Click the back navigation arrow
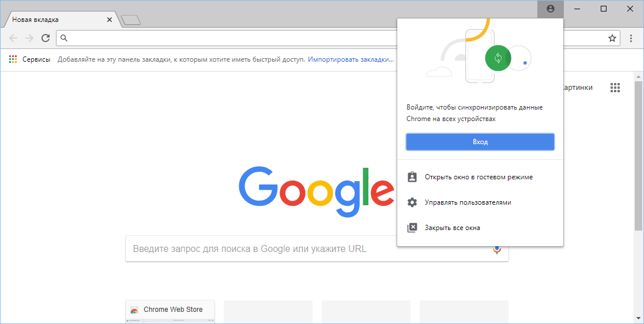 tap(13, 38)
